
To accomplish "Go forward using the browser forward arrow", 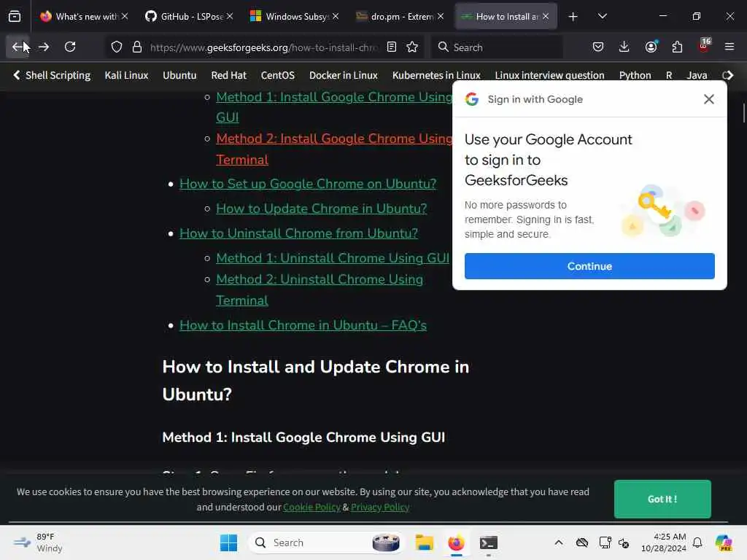I will [x=44, y=47].
